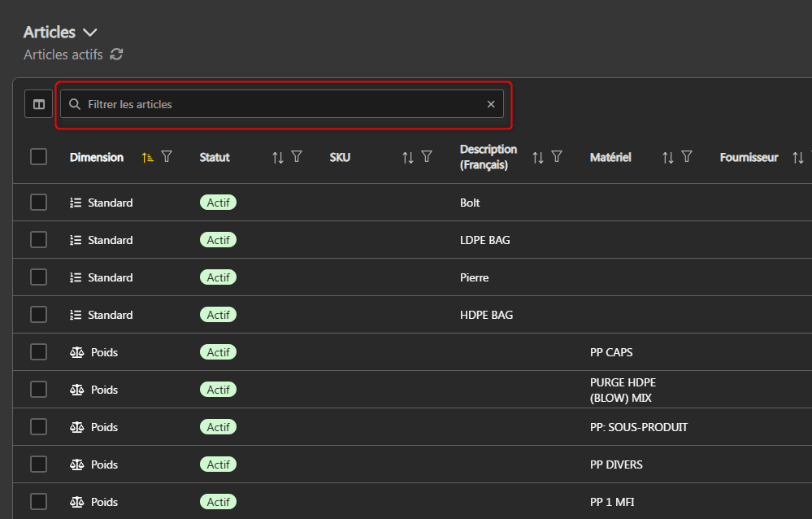This screenshot has height=519, width=812.
Task: Toggle the select-all checkbox in header
Action: tap(38, 157)
